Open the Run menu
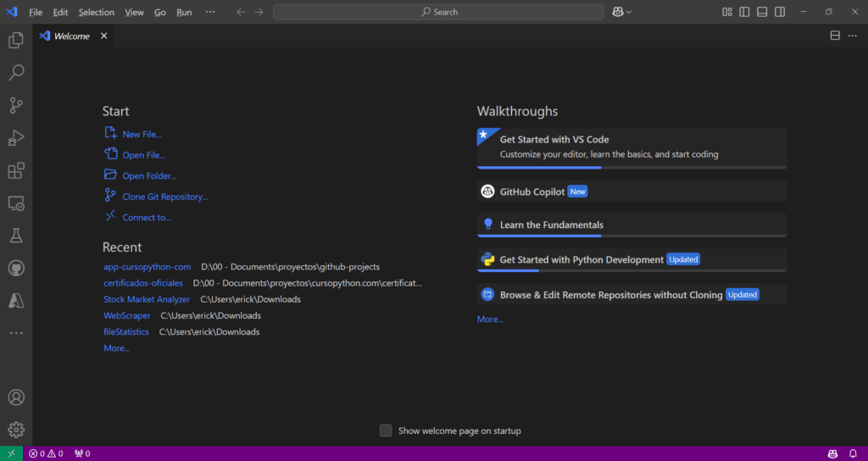The image size is (868, 461). [184, 12]
